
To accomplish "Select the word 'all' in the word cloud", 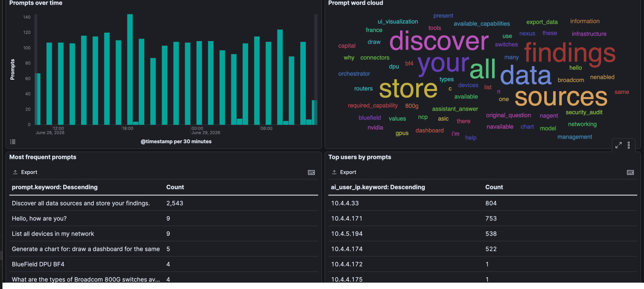I will [483, 69].
